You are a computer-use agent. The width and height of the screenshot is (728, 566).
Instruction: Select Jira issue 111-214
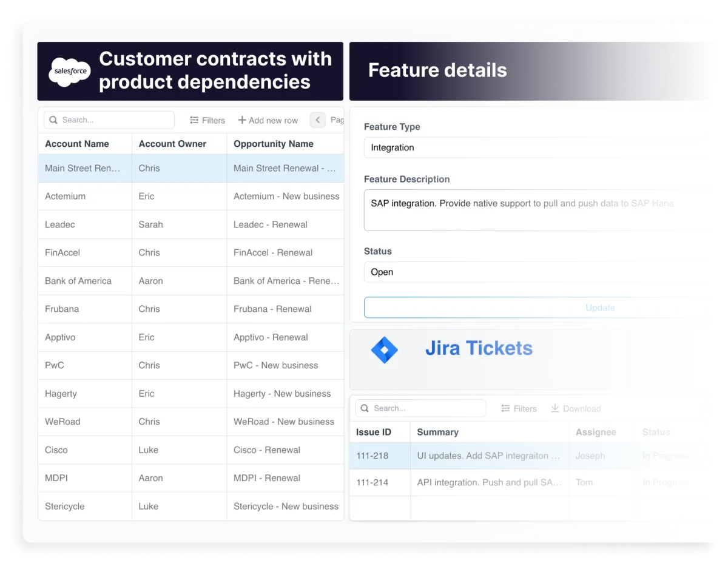(x=372, y=483)
